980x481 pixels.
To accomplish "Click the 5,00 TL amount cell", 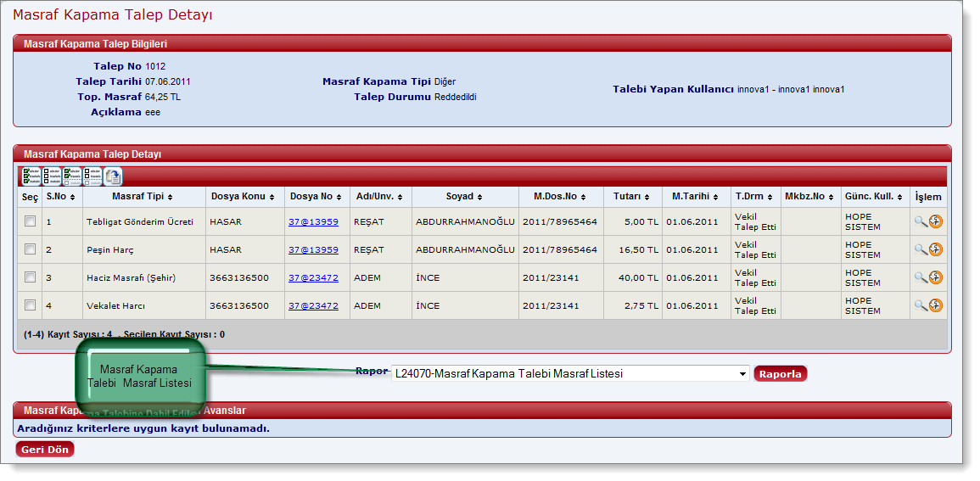I will point(632,221).
